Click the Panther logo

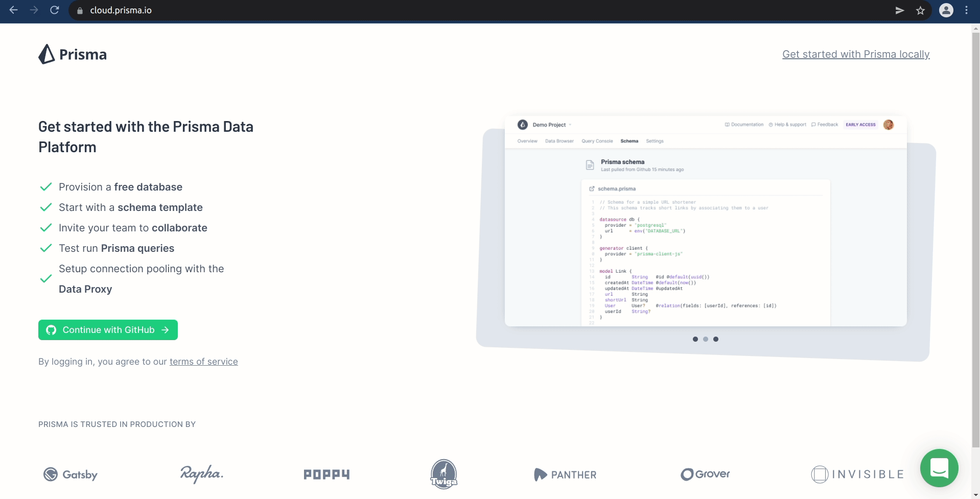tap(565, 474)
